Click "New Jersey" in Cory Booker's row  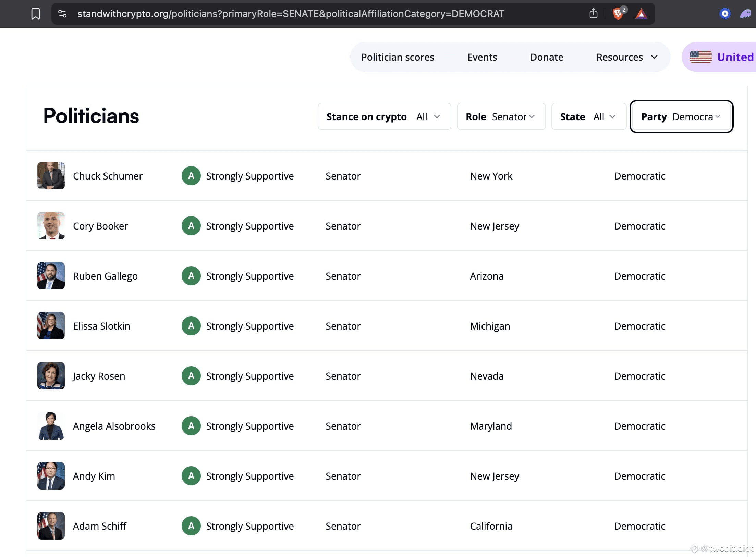(495, 226)
